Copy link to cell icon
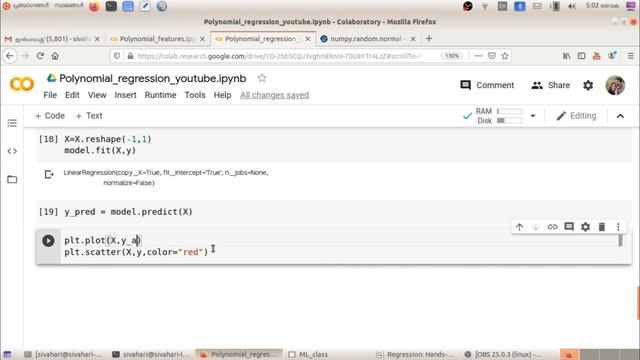Viewport: 640px width, 360px height. [x=552, y=227]
